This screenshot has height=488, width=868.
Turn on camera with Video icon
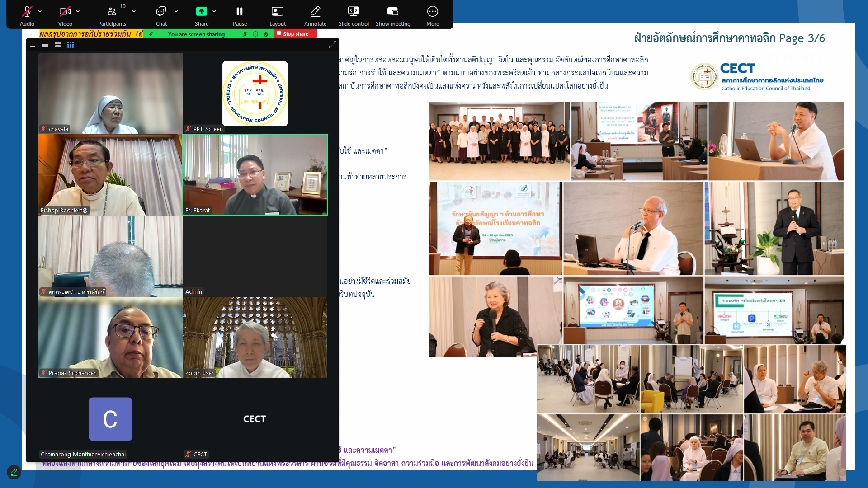click(65, 12)
